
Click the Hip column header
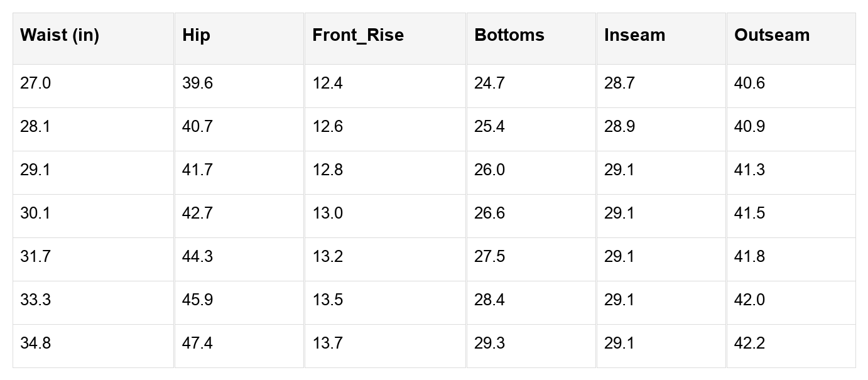(197, 35)
